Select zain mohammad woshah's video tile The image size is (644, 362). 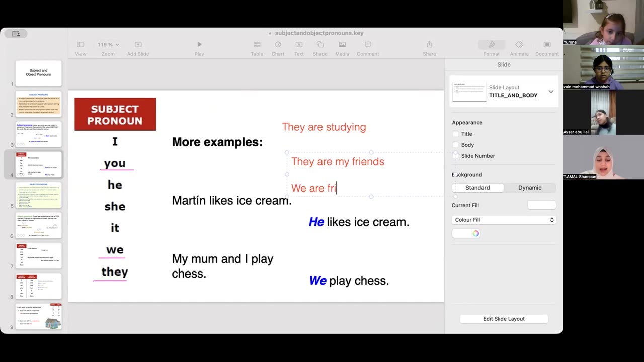(603, 68)
